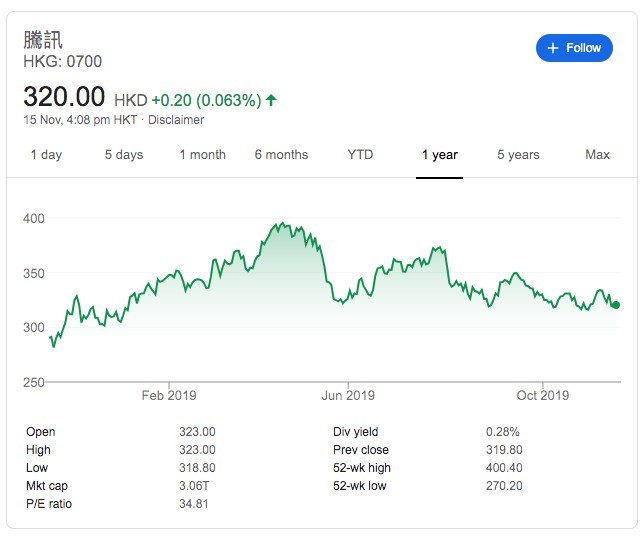Click the 52-wk high label

pos(362,468)
